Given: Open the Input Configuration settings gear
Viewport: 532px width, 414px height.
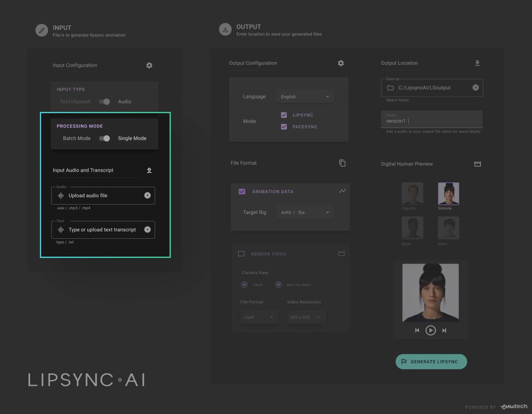Looking at the screenshot, I should tap(149, 65).
